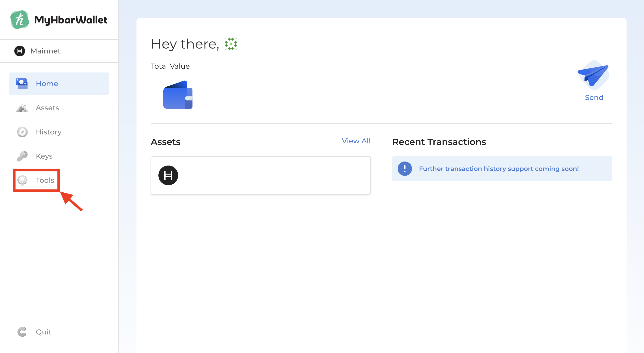Click the History checkmark icon
The width and height of the screenshot is (644, 353).
tap(22, 132)
